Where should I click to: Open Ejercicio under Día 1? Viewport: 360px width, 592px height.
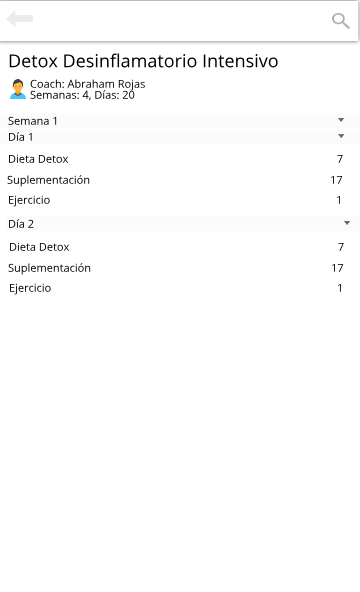click(180, 200)
